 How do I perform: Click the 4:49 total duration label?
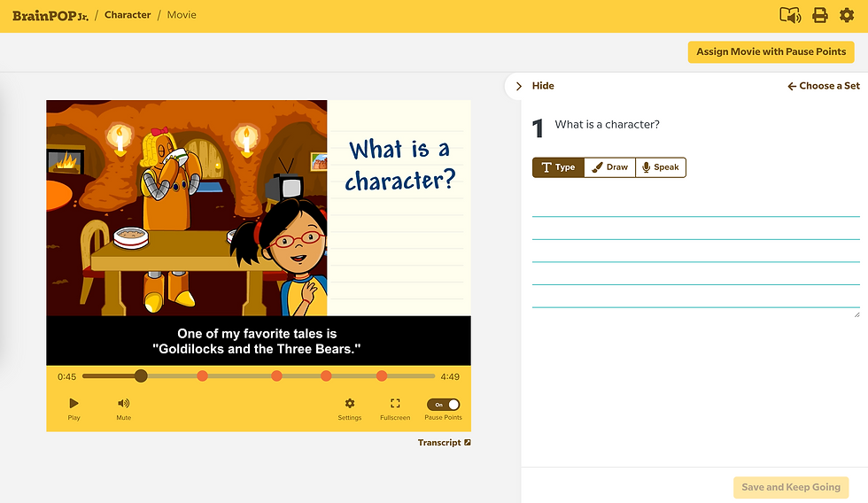(450, 377)
